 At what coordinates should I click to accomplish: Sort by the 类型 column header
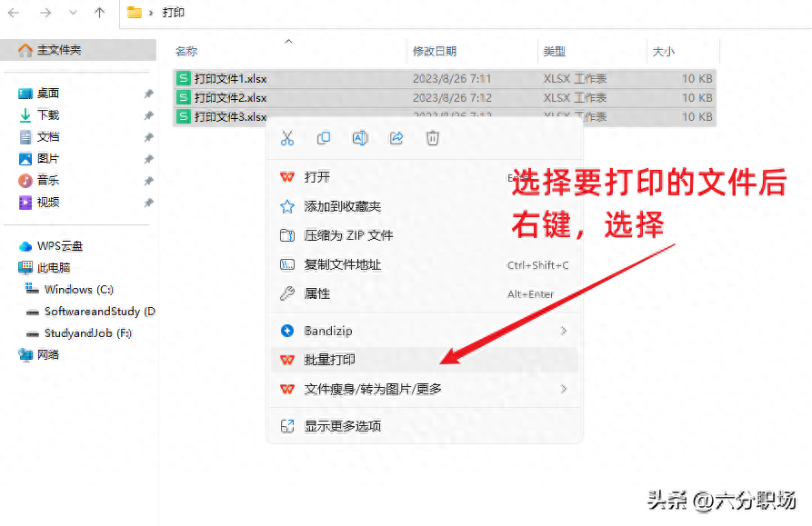tap(554, 51)
